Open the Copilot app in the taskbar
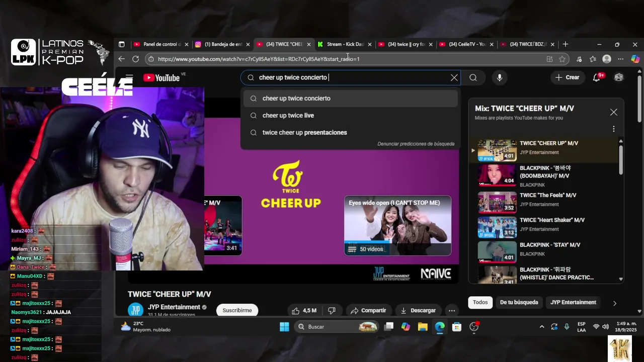644x362 pixels. tap(406, 327)
